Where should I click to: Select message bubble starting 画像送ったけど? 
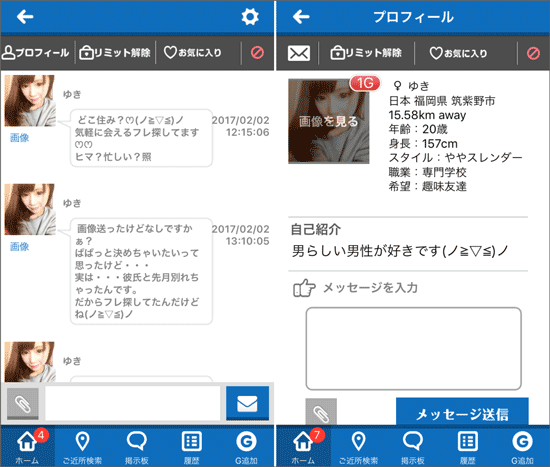tap(141, 271)
